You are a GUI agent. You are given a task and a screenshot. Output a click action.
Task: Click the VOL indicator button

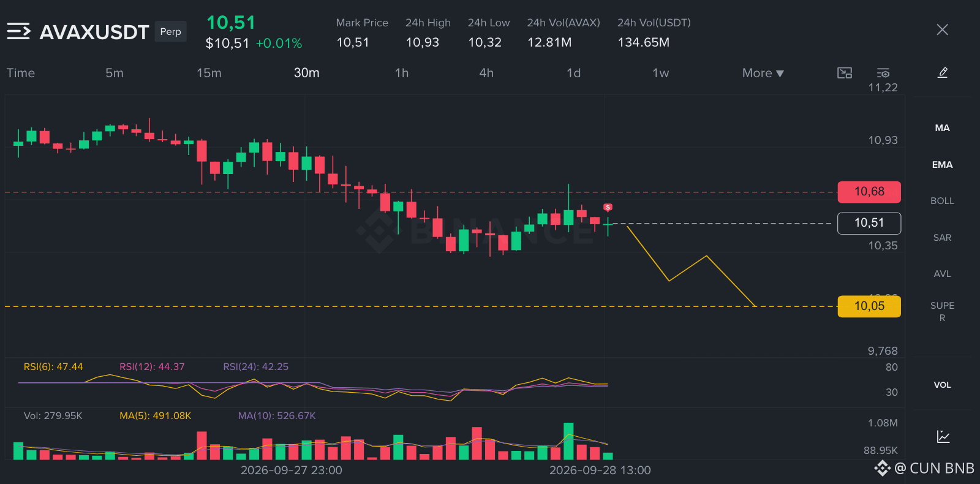pos(942,385)
